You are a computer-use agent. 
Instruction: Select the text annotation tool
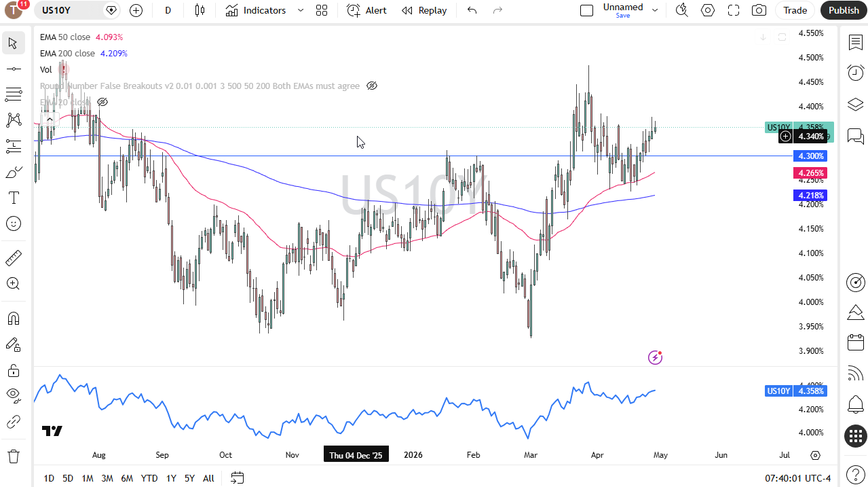(13, 198)
